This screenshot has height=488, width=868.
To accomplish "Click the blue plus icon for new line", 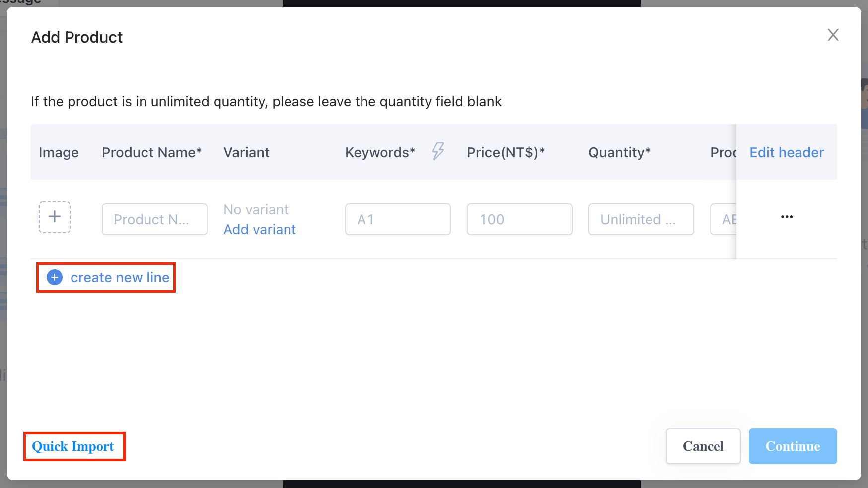I will [x=55, y=277].
